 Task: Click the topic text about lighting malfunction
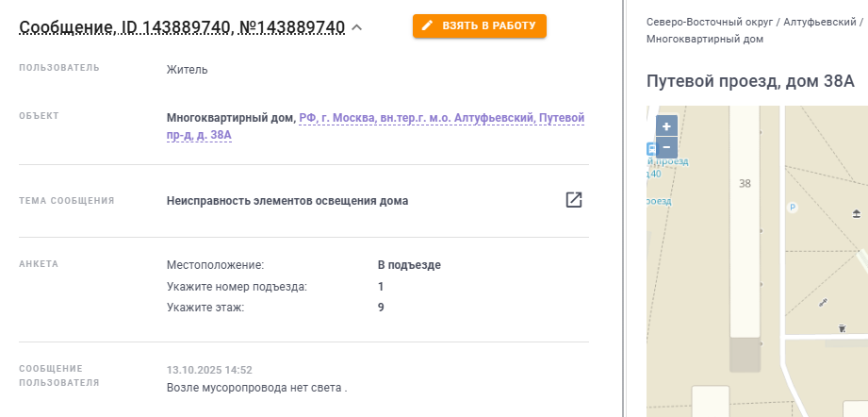point(287,201)
